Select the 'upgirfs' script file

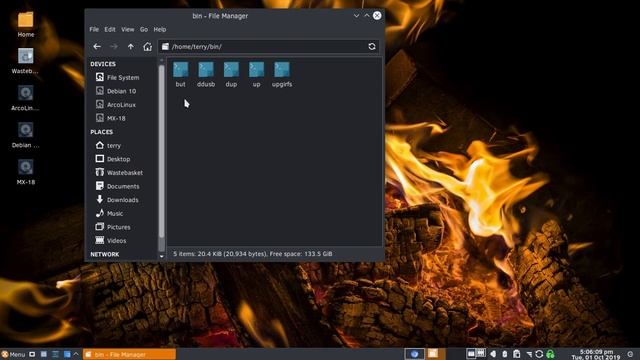tap(282, 74)
